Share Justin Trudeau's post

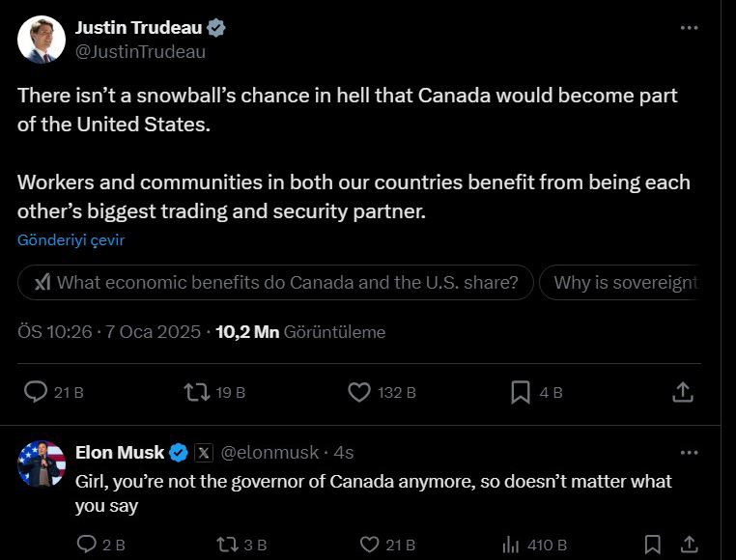click(x=682, y=392)
